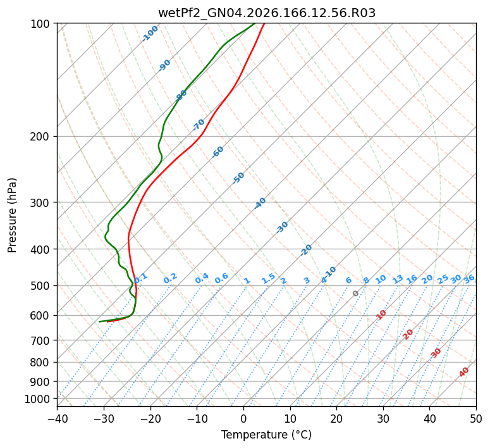
Task: Click the -50 isotherm label
Action: click(x=238, y=178)
